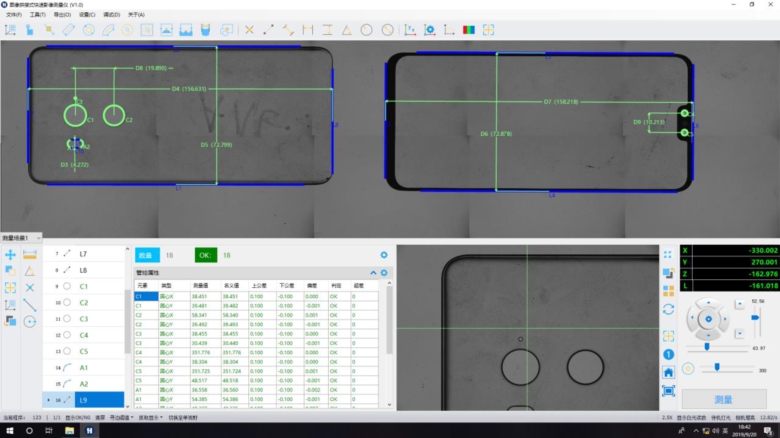Select the move (four-arrow) tool in the left panel
Image resolution: width=780 pixels, height=438 pixels.
pyautogui.click(x=10, y=255)
